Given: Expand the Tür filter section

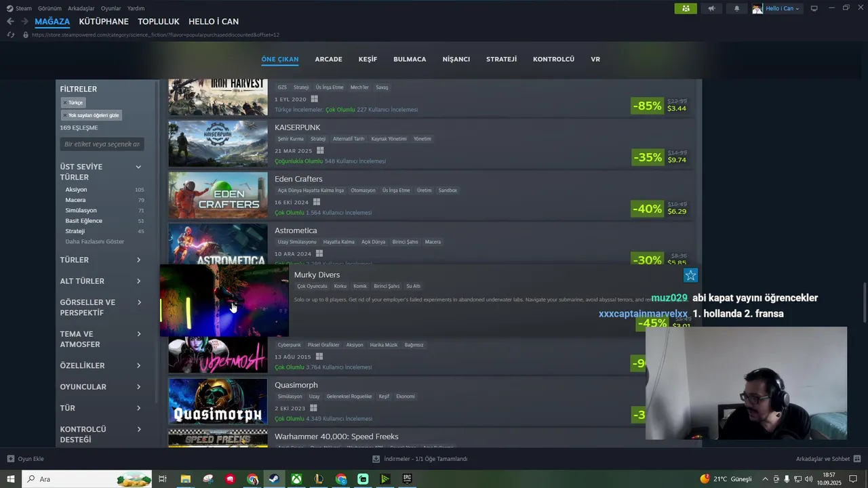Looking at the screenshot, I should pyautogui.click(x=138, y=408).
